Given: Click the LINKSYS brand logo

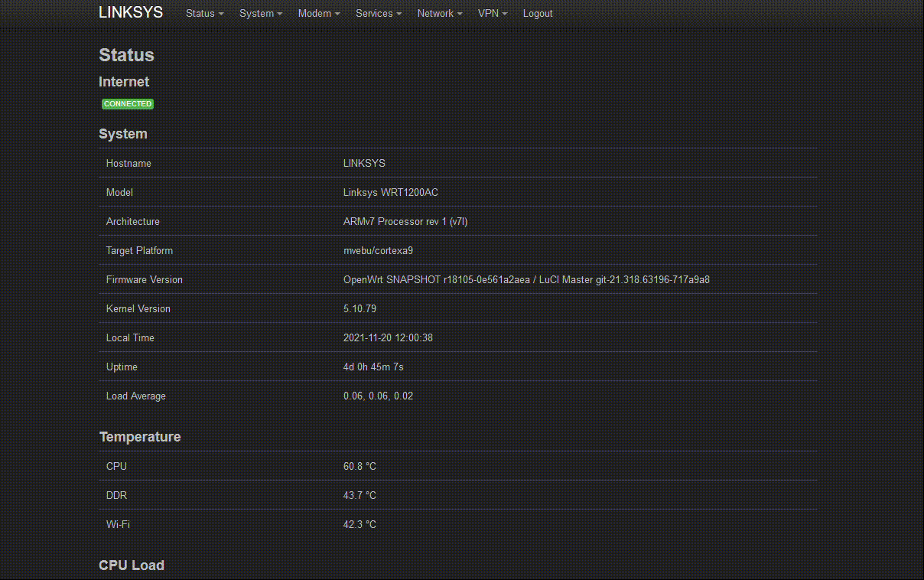Looking at the screenshot, I should (131, 12).
